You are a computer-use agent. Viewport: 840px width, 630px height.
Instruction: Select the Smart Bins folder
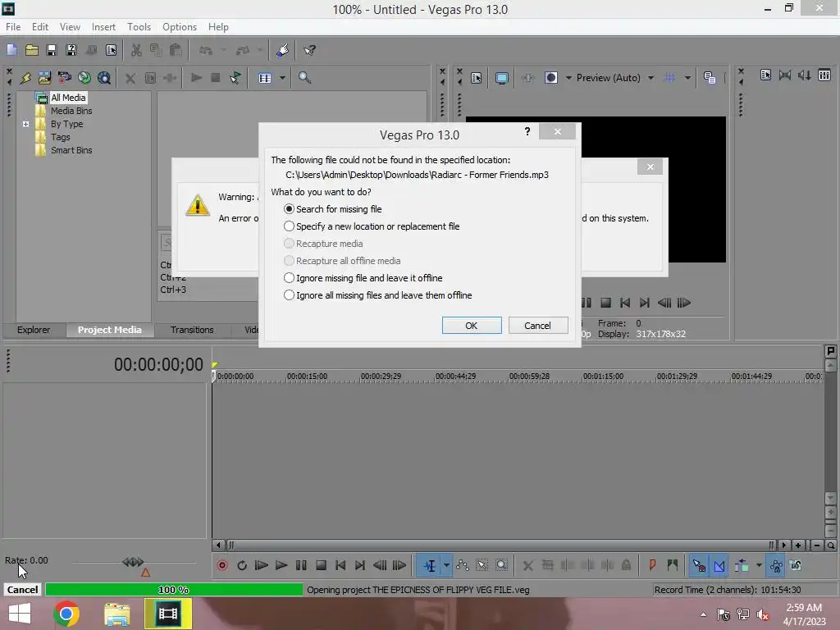pyautogui.click(x=71, y=151)
